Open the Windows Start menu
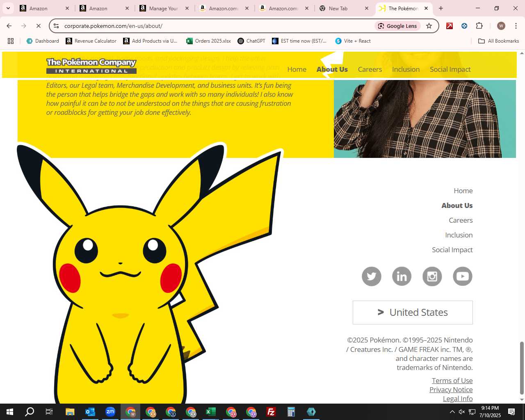The width and height of the screenshot is (525, 420). click(x=10, y=412)
